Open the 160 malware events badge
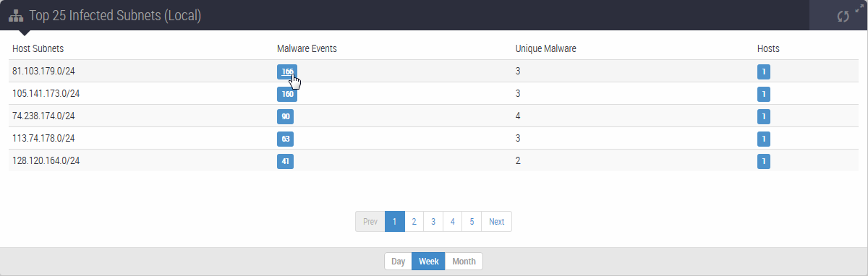Screen dimensions: 868x276 (287, 94)
